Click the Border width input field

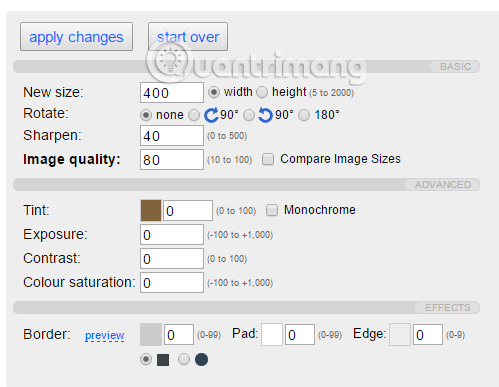pos(179,334)
